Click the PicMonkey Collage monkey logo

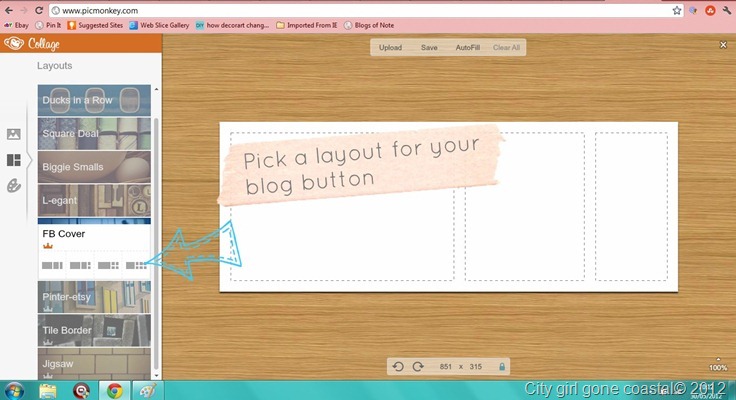point(13,44)
